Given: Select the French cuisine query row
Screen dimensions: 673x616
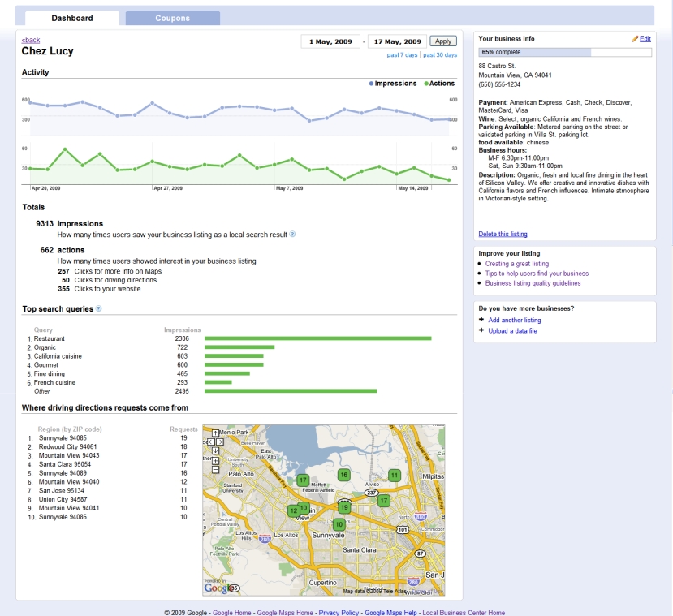Looking at the screenshot, I should point(129,382).
